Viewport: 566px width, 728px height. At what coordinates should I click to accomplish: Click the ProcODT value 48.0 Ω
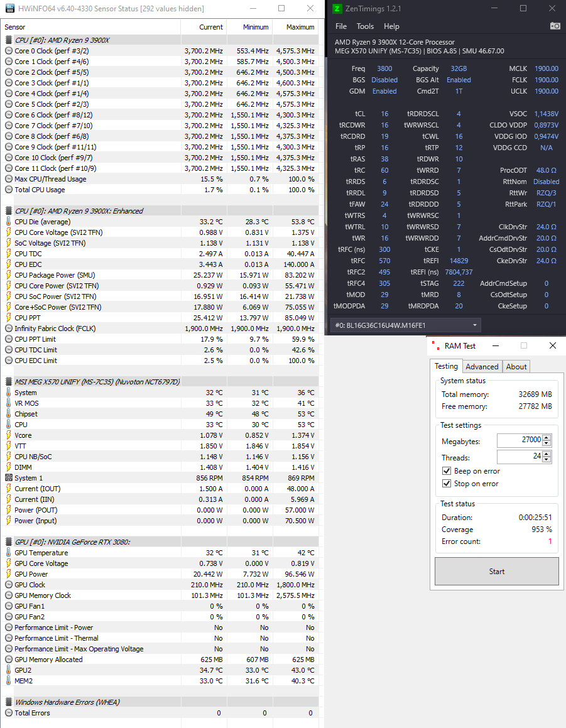tap(546, 170)
